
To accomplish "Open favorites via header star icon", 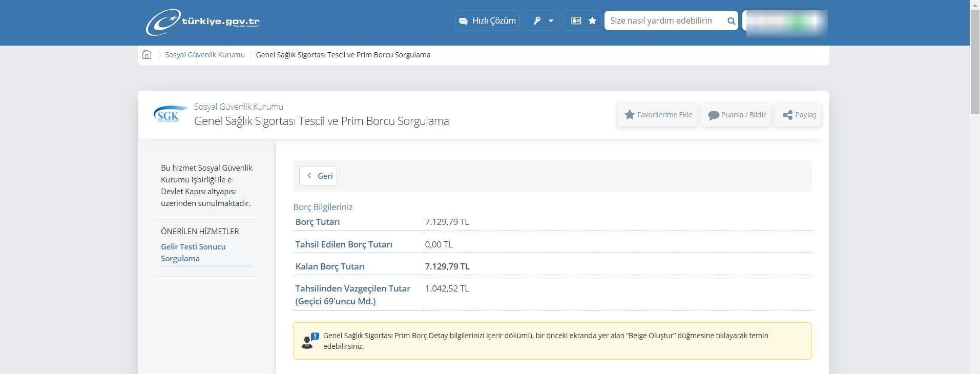I will click(x=592, y=21).
